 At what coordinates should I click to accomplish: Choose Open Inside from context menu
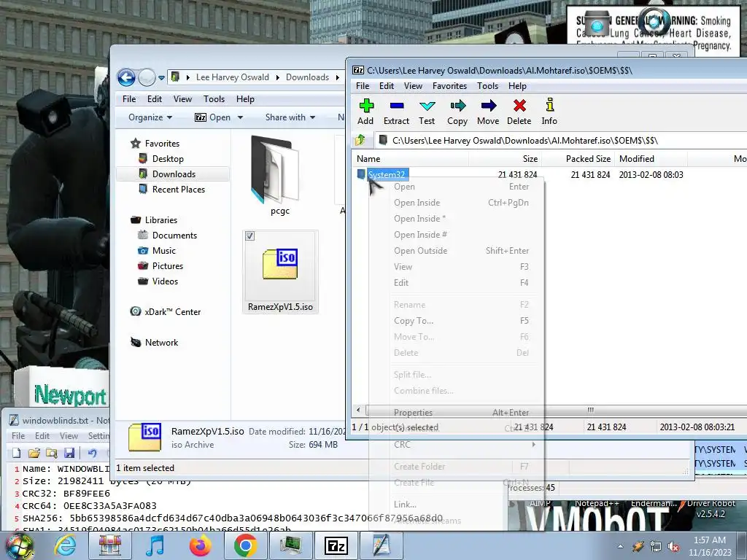[457, 203]
